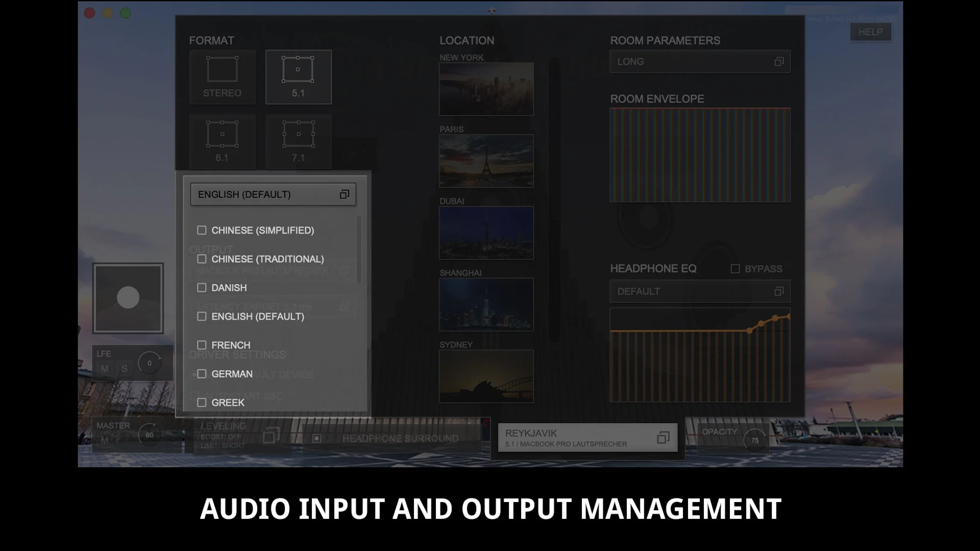980x551 pixels.
Task: Enable the Headphone EQ Bypass checkbox
Action: (735, 269)
